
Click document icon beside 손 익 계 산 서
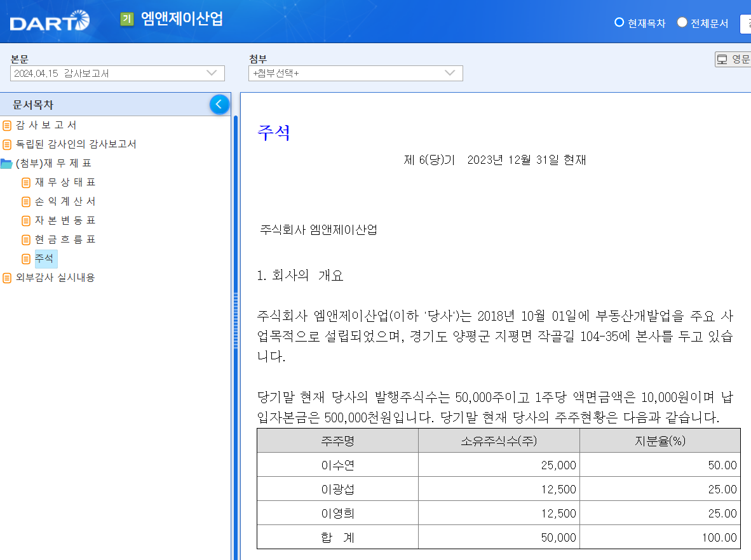26,202
